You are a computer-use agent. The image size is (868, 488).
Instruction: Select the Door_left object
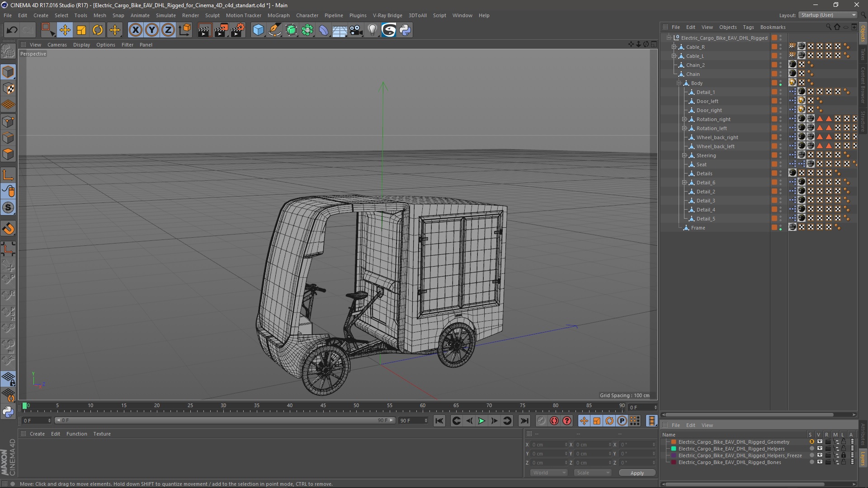point(707,101)
